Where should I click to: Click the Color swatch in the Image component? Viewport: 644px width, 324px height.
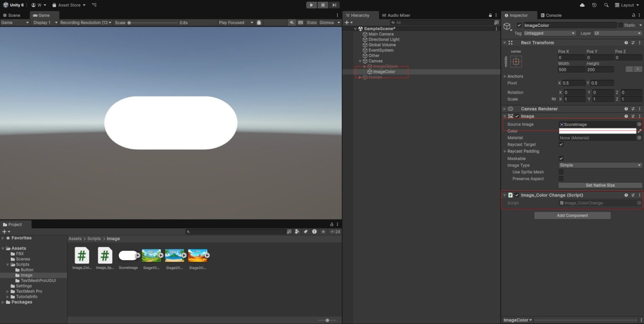(x=597, y=131)
